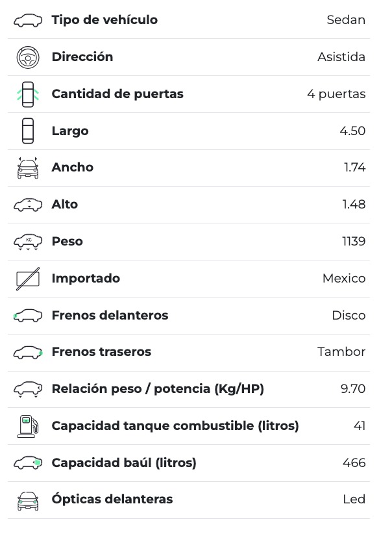The height and width of the screenshot is (543, 392).
Task: Click the Capacidad baúl (litros) label
Action: pos(124,463)
